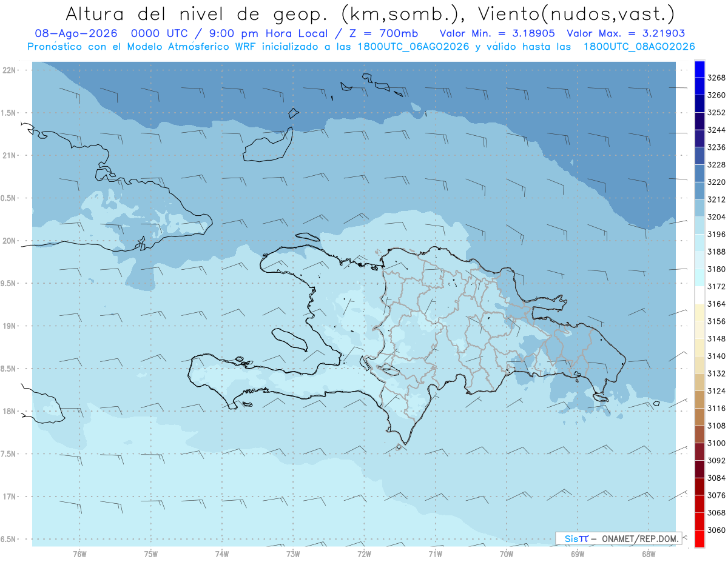
Task: Click the init time '1800UTC_06AGO2026'
Action: (413, 47)
